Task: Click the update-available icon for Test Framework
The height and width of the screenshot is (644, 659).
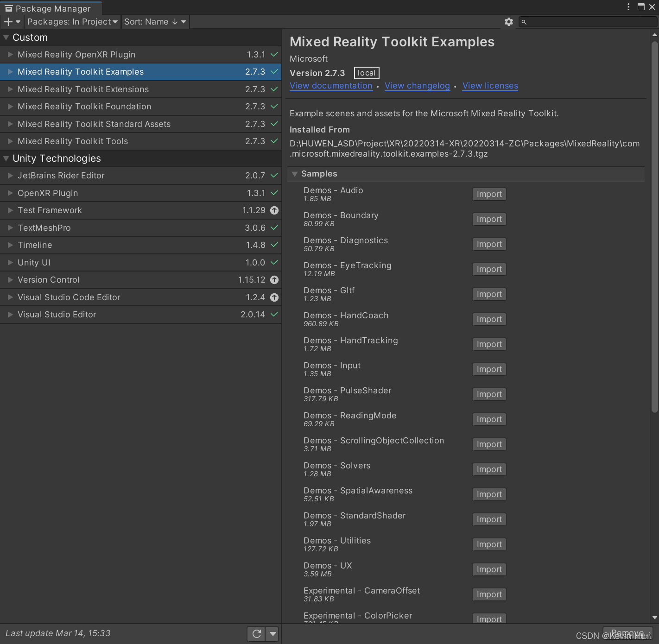Action: (x=274, y=210)
